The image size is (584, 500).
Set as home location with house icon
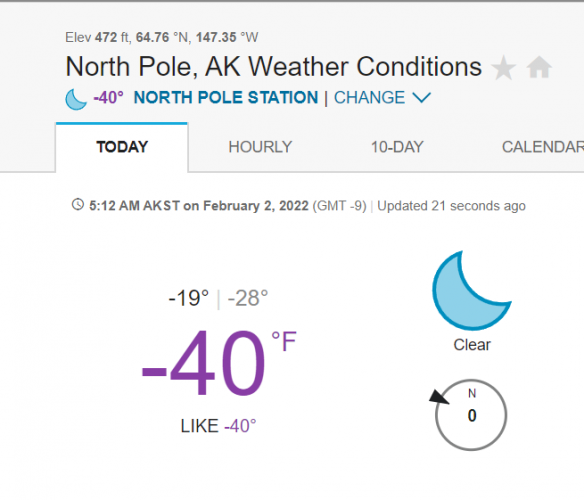[x=539, y=67]
